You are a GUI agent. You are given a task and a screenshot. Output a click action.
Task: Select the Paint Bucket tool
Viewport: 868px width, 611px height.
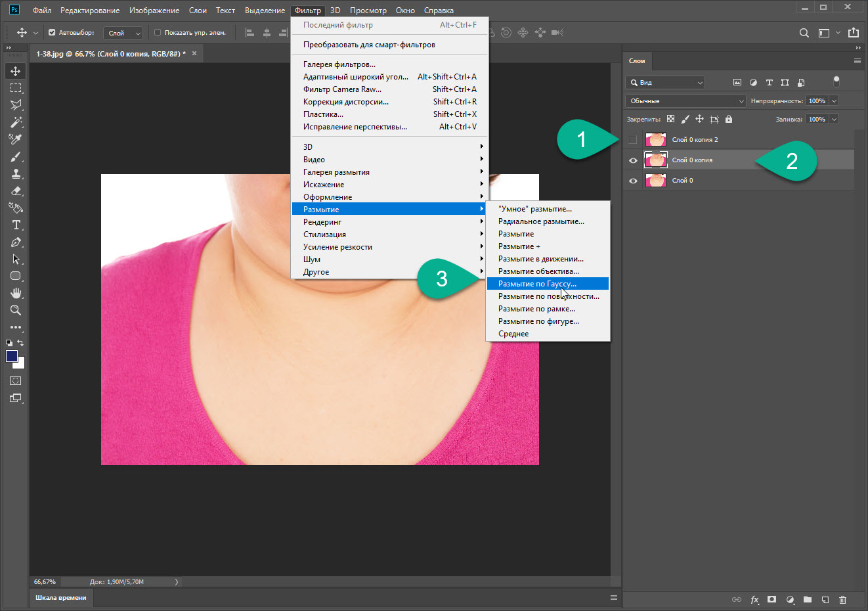[16, 208]
